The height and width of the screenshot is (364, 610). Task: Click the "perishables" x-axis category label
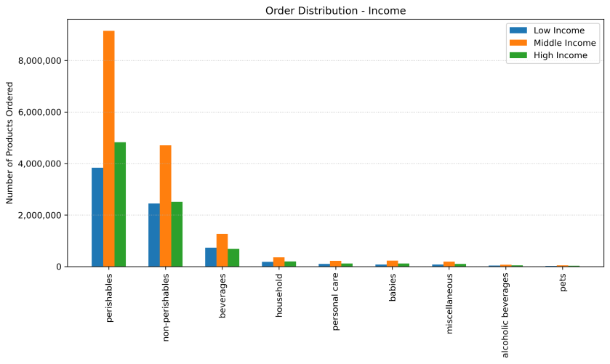point(109,297)
